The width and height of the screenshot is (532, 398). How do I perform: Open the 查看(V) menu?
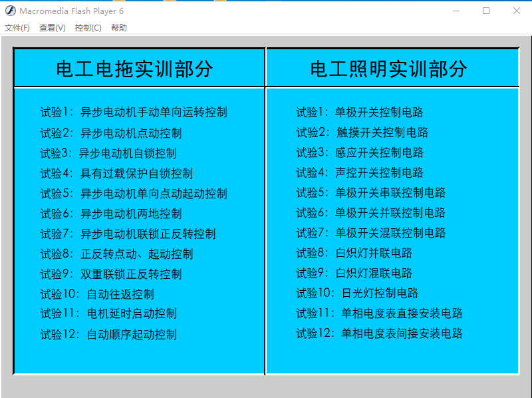[x=53, y=28]
